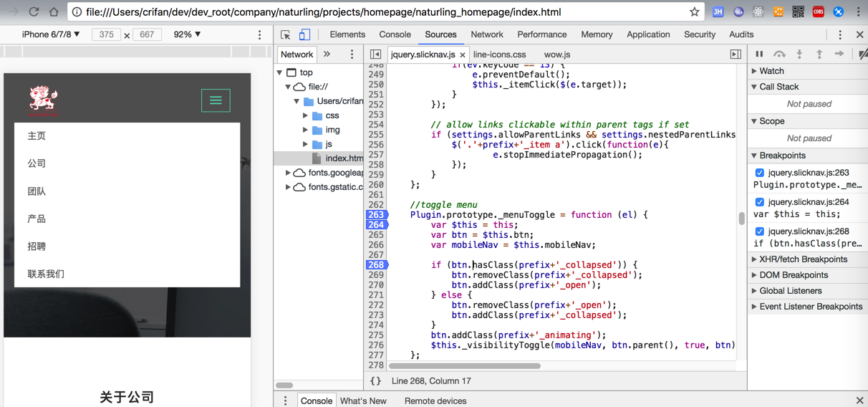The height and width of the screenshot is (407, 868).
Task: Edit the 375 device width field
Action: point(106,34)
